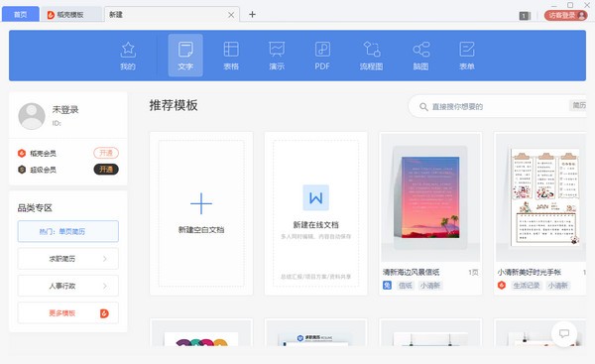Open the 小清新美好时光手帐 template thumbnail
Screen dimensions: 595x364
[540, 197]
